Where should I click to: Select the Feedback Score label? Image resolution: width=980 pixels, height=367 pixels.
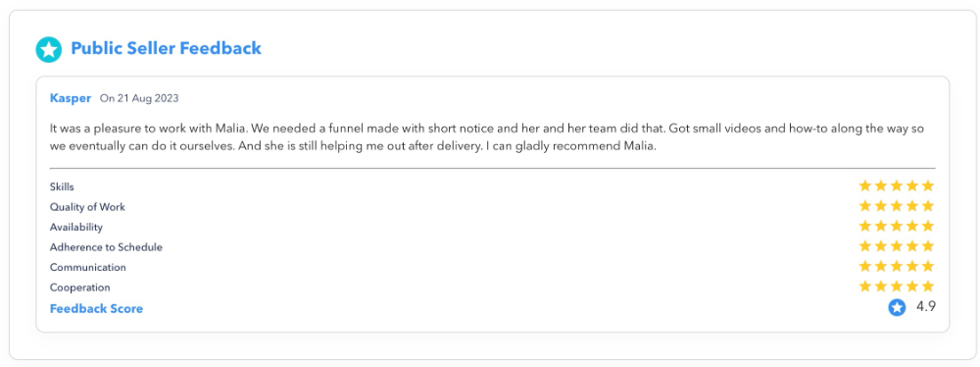[96, 309]
